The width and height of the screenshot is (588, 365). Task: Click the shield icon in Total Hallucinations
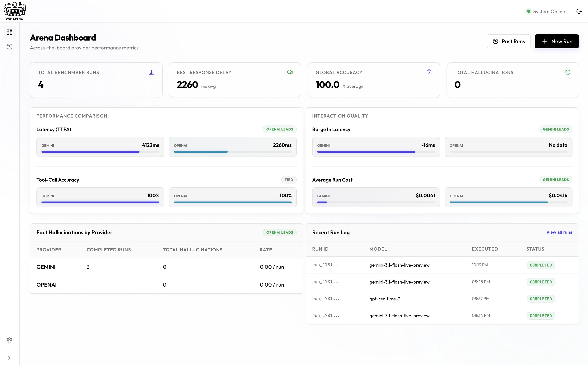tap(568, 72)
